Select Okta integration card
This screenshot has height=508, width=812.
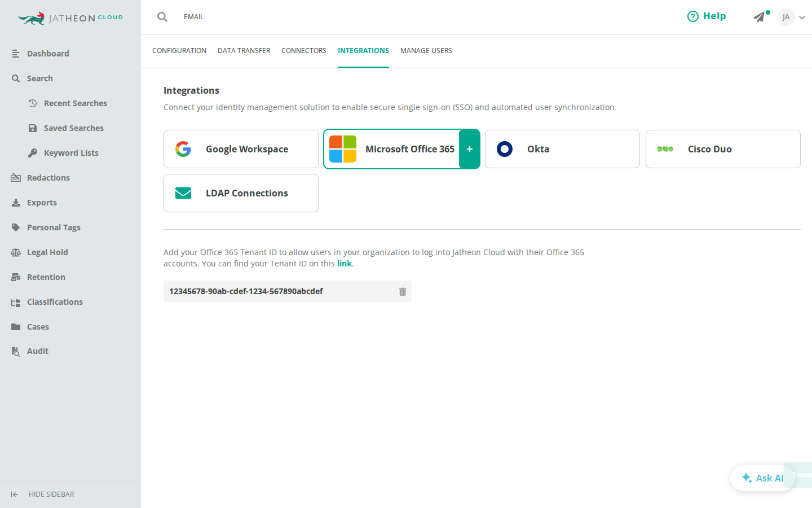562,149
